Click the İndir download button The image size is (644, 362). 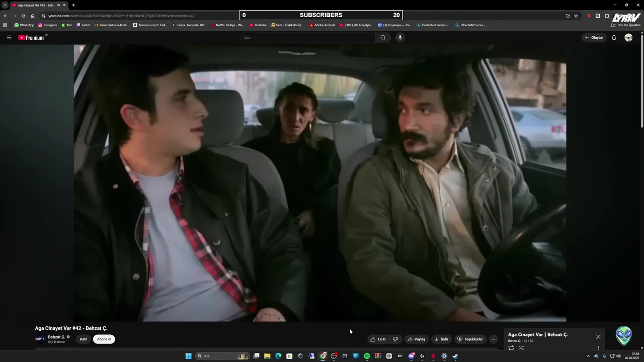click(x=441, y=339)
